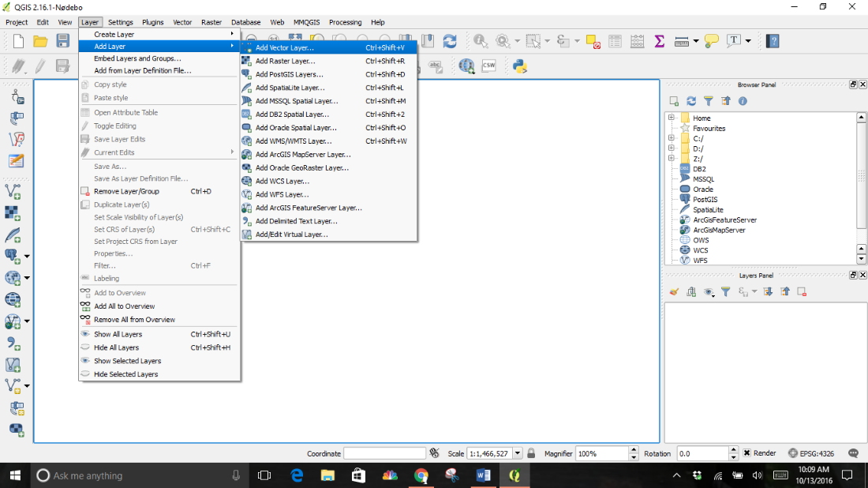This screenshot has height=488, width=868.
Task: Open the Field Calculator
Action: click(635, 41)
